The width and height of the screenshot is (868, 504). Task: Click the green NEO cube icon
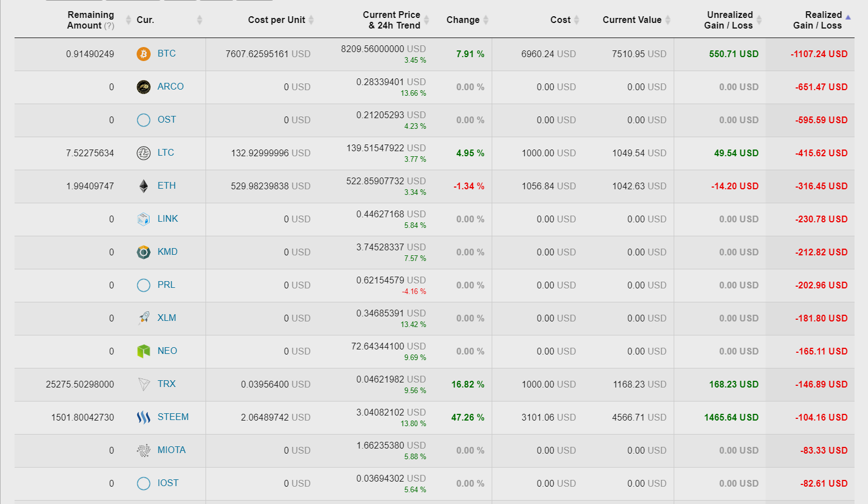click(x=143, y=351)
